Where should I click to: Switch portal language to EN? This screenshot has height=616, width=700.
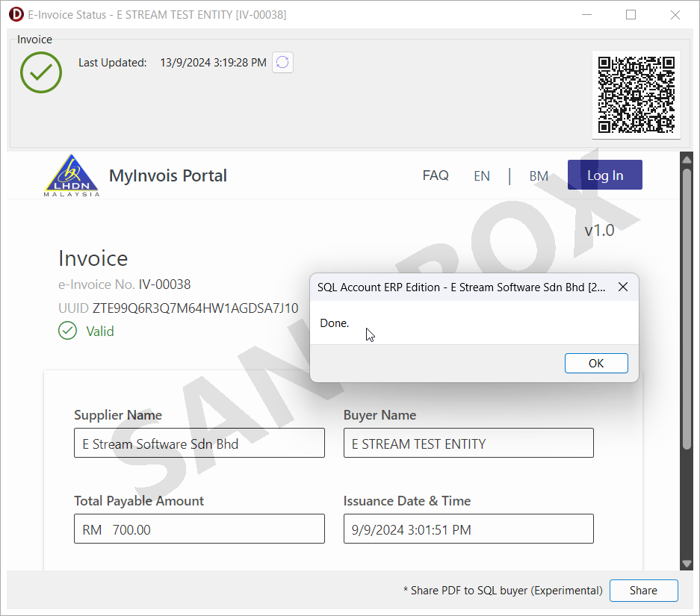click(x=482, y=176)
